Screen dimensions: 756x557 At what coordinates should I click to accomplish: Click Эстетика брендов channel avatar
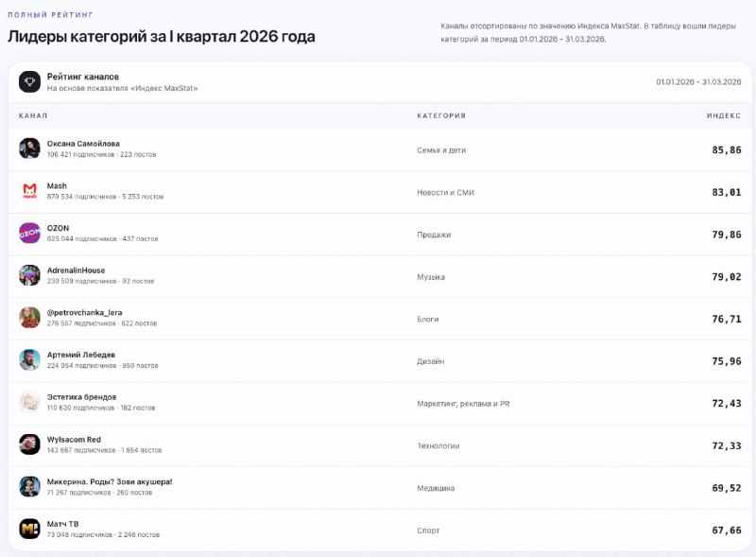coord(29,402)
